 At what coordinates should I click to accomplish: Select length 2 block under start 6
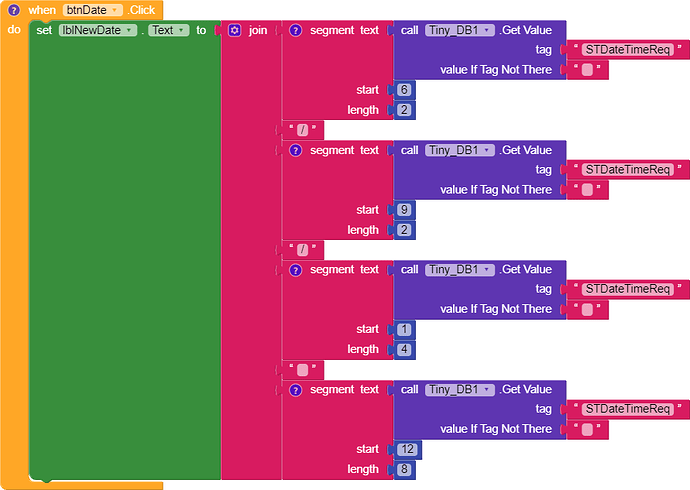[404, 110]
